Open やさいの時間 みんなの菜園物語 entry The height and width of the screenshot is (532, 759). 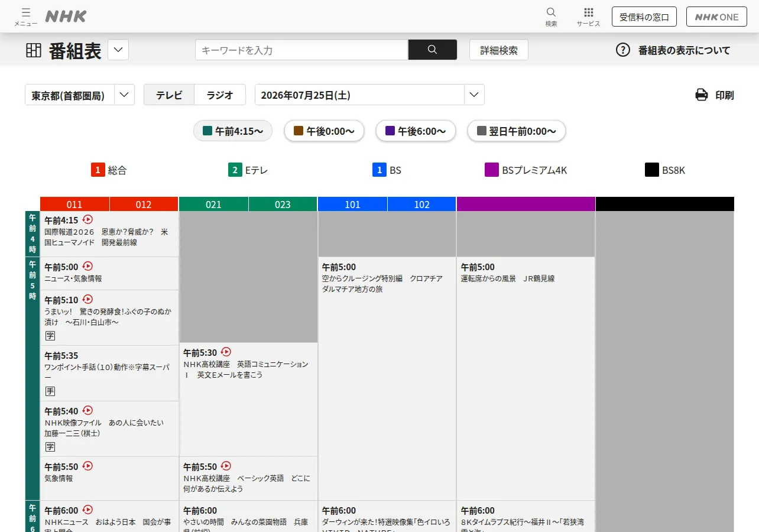coord(248,517)
